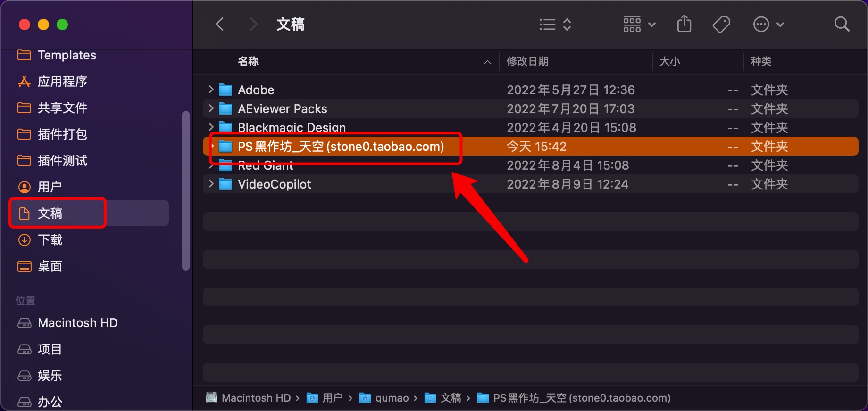
Task: Click the date 2022年5月27日 12:36
Action: (x=570, y=90)
